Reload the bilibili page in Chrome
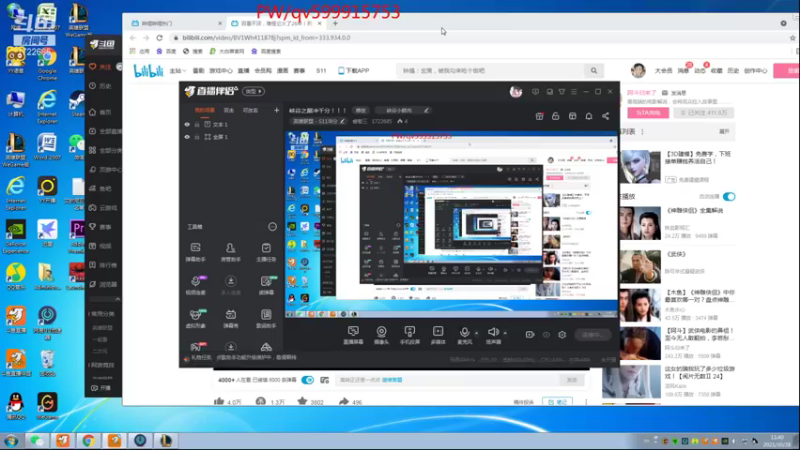800x450 pixels. pos(160,38)
